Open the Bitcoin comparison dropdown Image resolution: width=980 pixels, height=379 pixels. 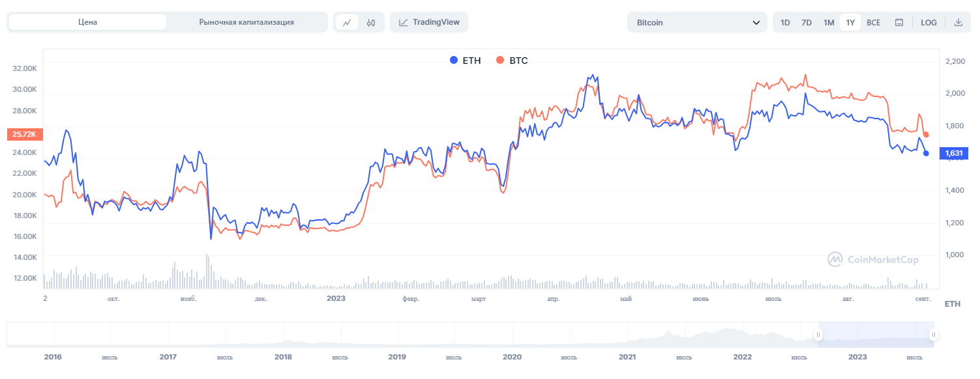[697, 22]
